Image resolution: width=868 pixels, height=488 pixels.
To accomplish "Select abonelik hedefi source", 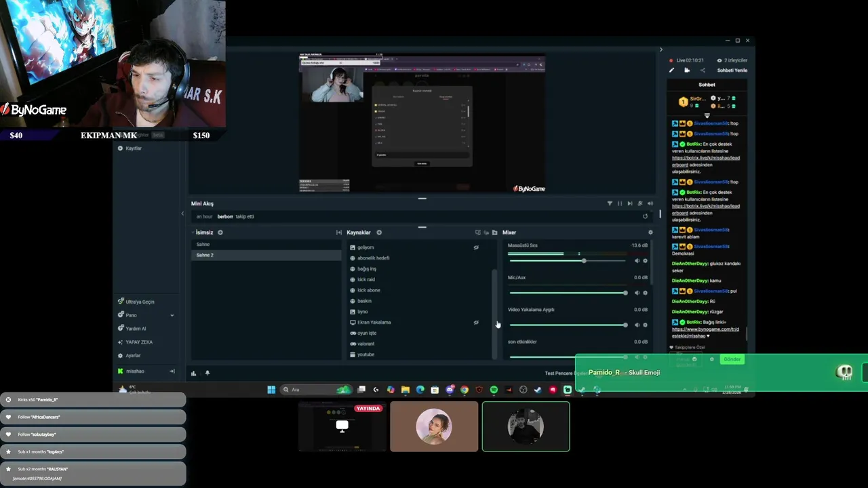I will tap(373, 258).
